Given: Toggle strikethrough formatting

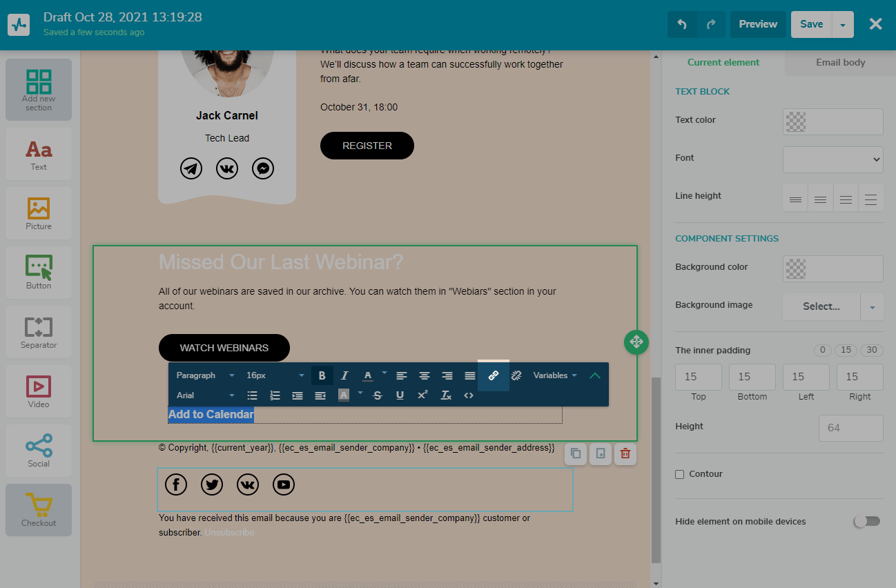Looking at the screenshot, I should (x=377, y=395).
